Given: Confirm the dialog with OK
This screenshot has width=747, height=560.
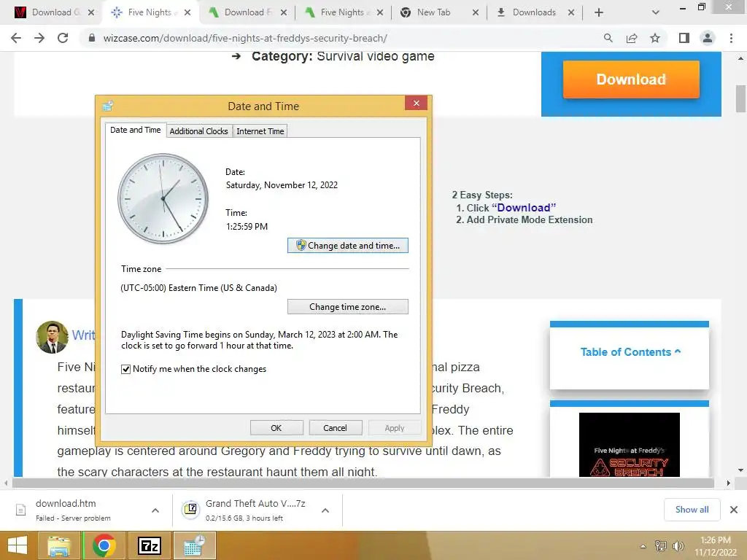Looking at the screenshot, I should [x=276, y=427].
